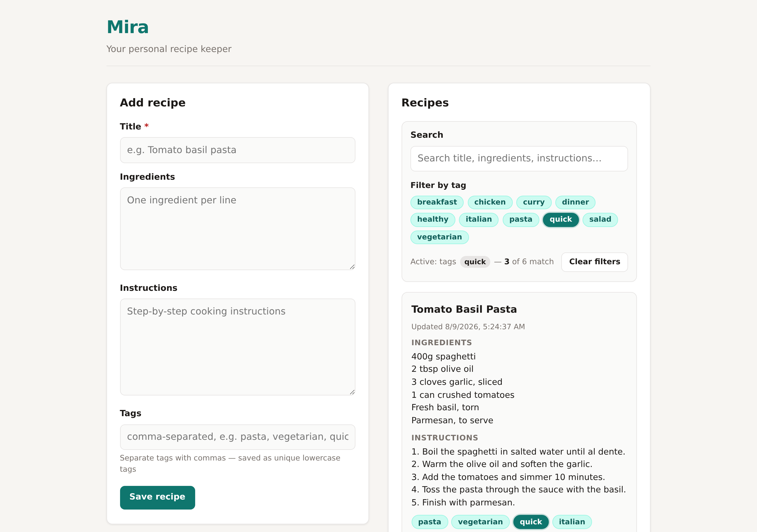Click step '2. Warm the olive oil' instruction
The image size is (757, 532).
pos(502,464)
